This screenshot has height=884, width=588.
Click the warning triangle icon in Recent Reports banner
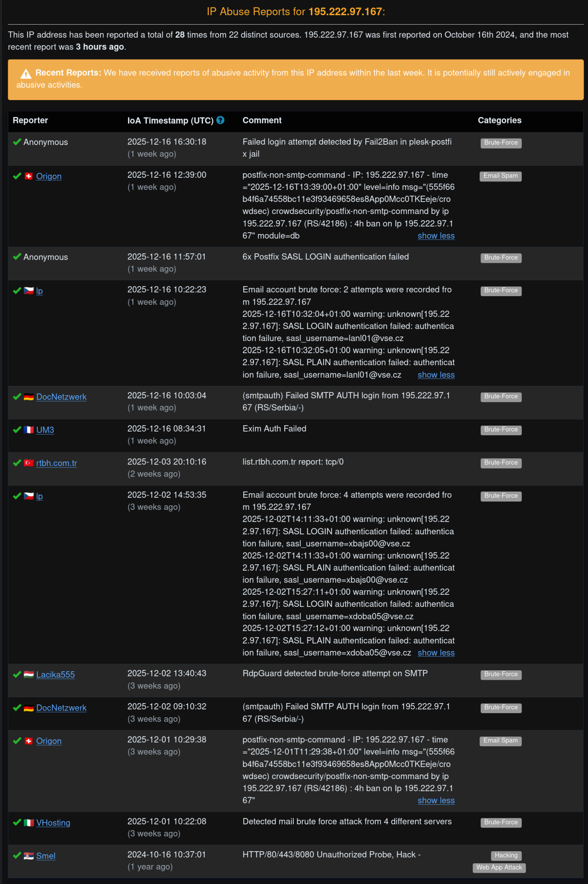(26, 73)
